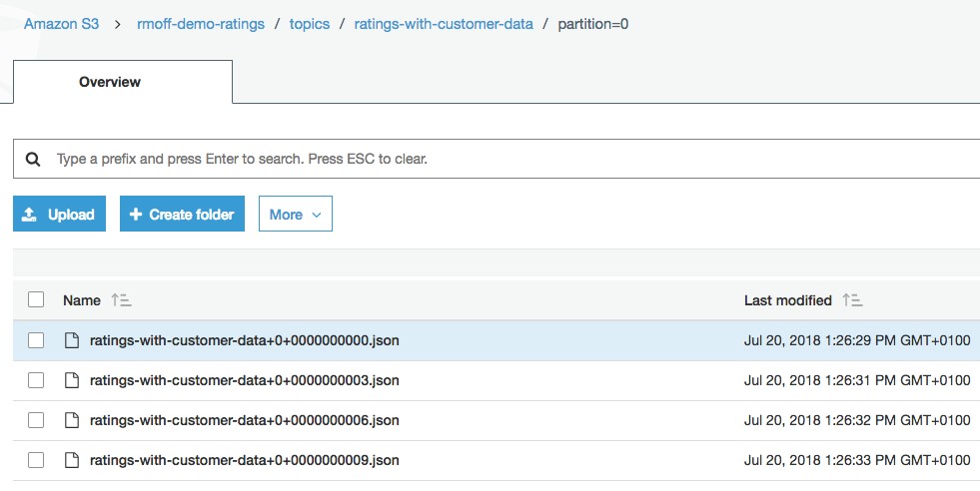Click file icon for 0000000003.json

point(72,380)
